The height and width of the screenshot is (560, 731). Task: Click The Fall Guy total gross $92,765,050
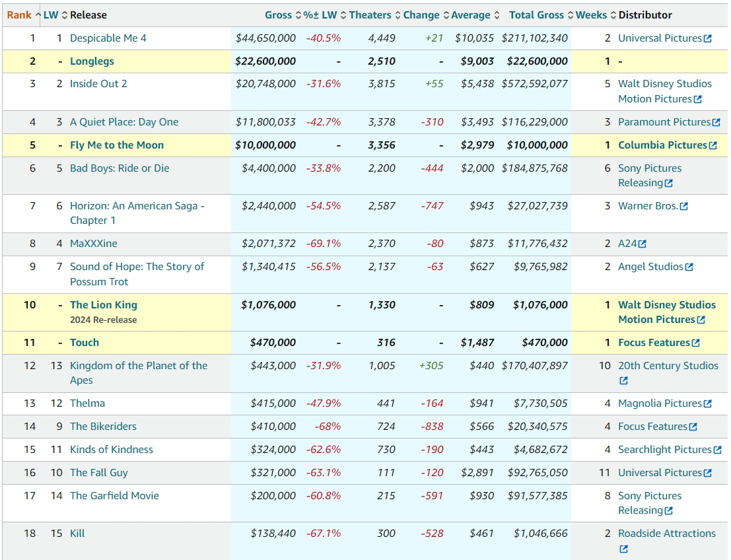click(538, 473)
